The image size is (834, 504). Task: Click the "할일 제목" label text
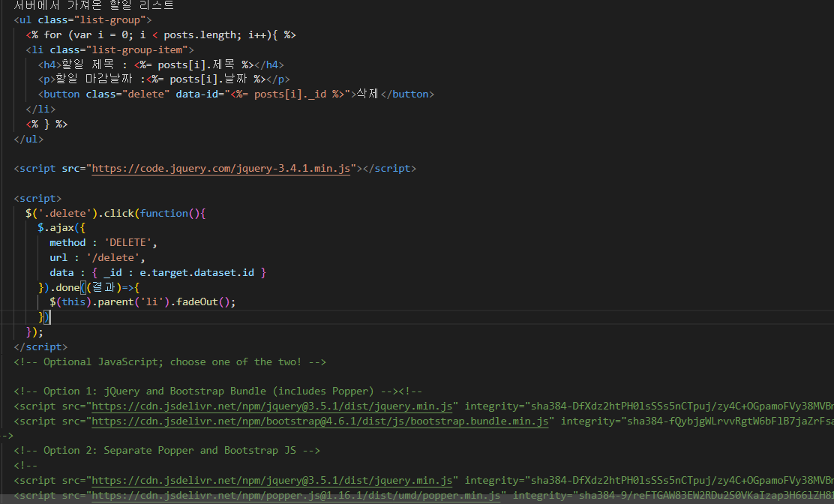(88, 64)
